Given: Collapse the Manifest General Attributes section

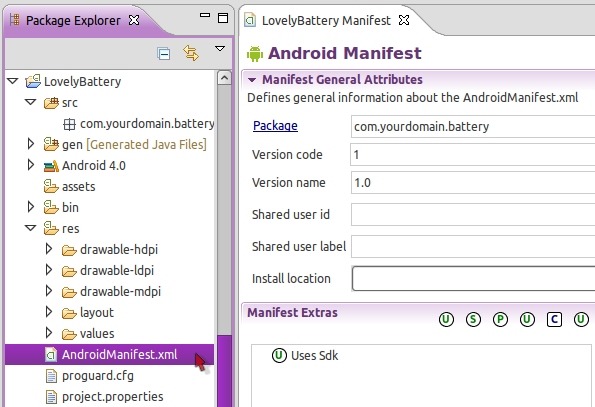Looking at the screenshot, I should click(x=252, y=80).
